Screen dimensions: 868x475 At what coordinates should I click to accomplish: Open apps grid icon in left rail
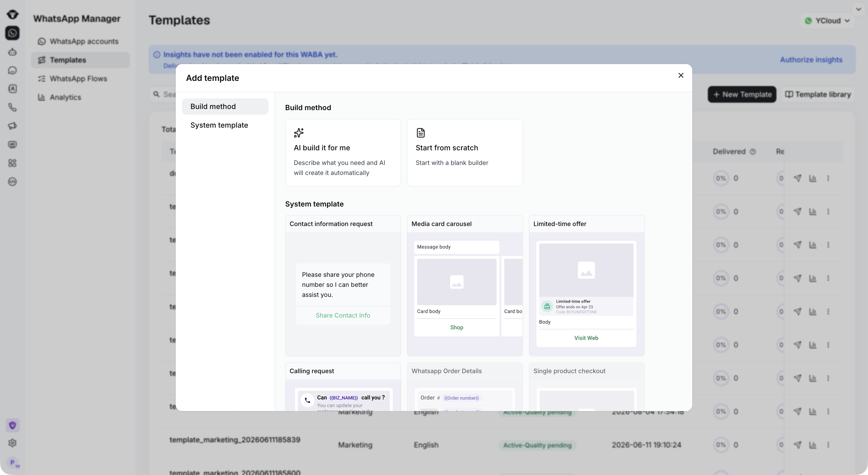(12, 163)
